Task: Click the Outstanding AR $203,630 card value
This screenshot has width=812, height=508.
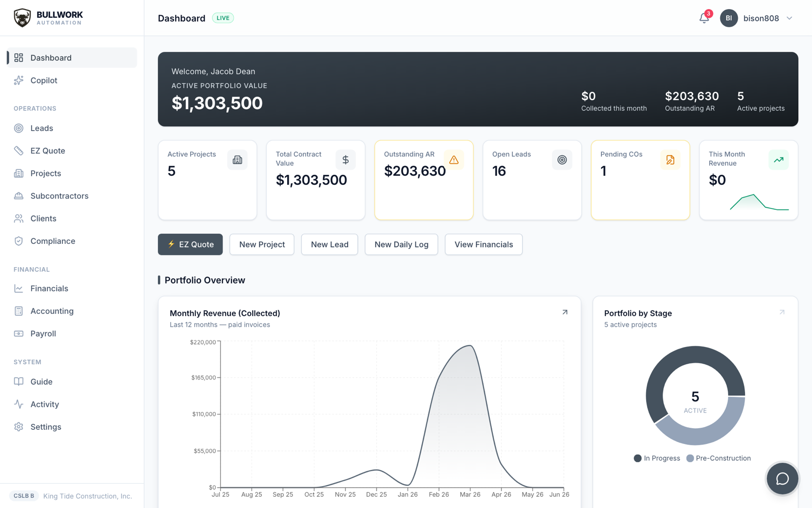Action: tap(415, 171)
